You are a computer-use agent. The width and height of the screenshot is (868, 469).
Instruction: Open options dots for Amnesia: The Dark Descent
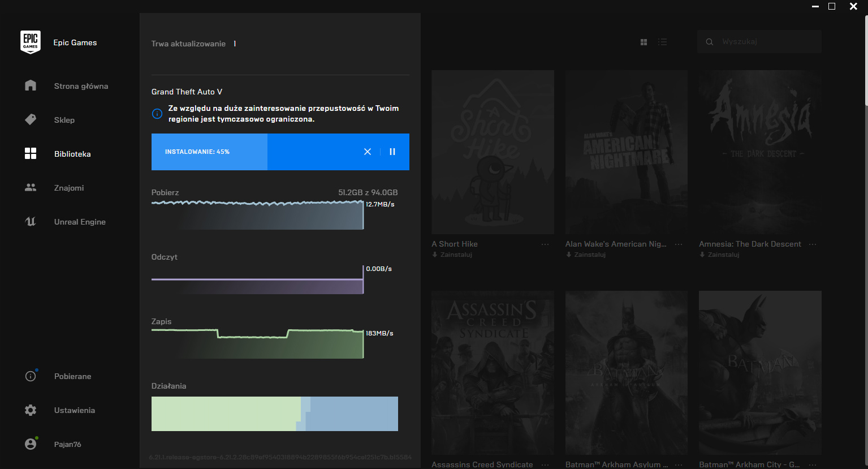(813, 244)
